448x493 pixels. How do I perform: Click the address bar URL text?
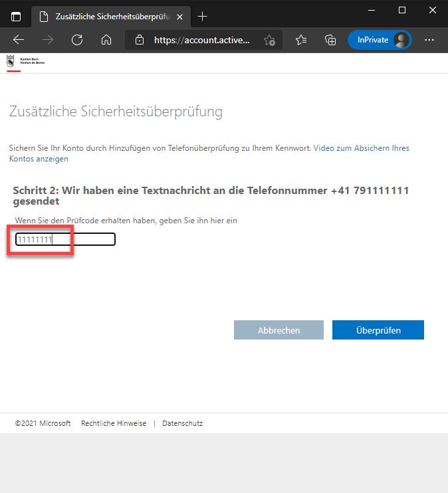201,40
